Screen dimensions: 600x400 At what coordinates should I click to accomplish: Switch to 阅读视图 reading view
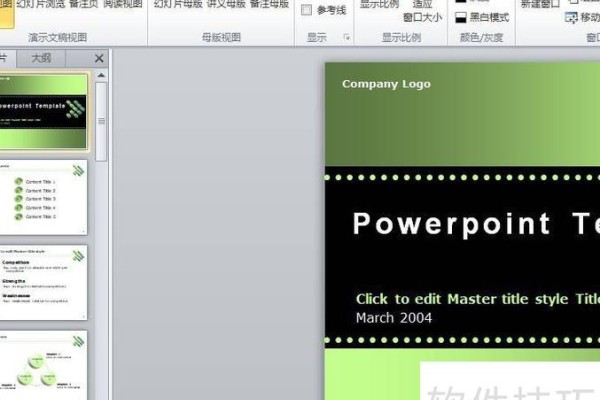point(123,4)
